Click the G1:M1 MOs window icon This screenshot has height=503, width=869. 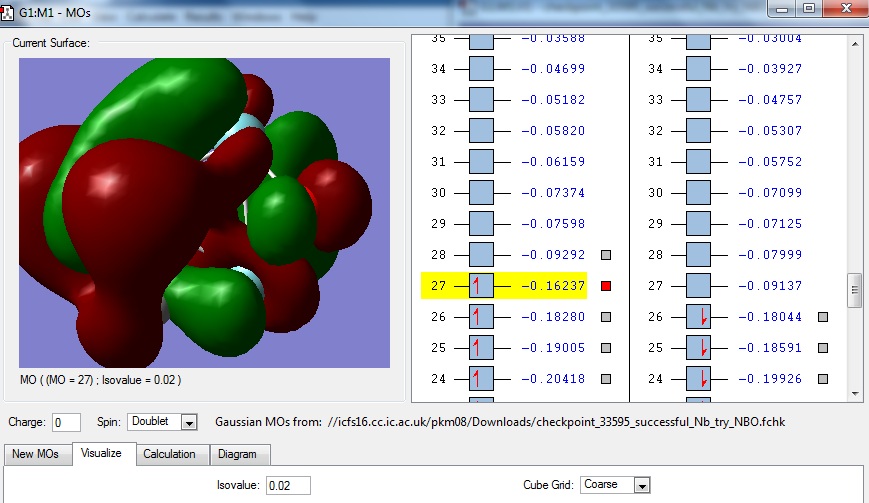pos(7,12)
